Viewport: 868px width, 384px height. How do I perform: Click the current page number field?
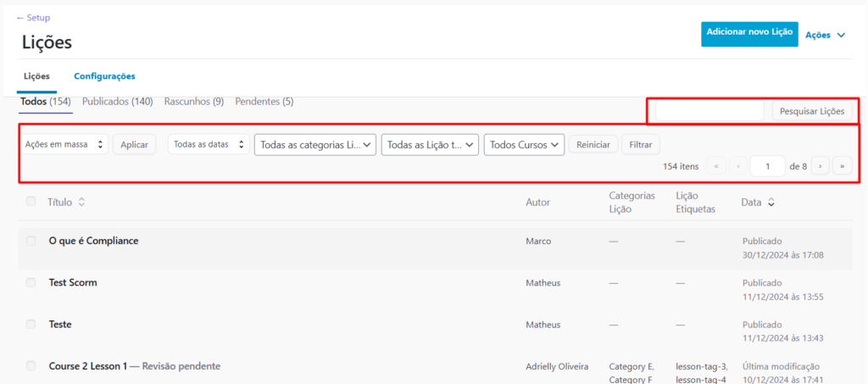click(x=767, y=166)
